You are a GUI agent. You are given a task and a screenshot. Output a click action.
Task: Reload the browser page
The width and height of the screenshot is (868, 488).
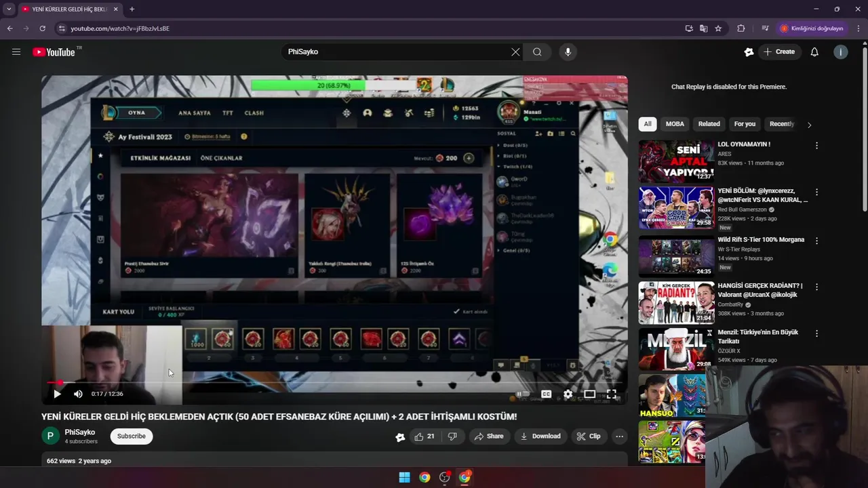coord(42,28)
